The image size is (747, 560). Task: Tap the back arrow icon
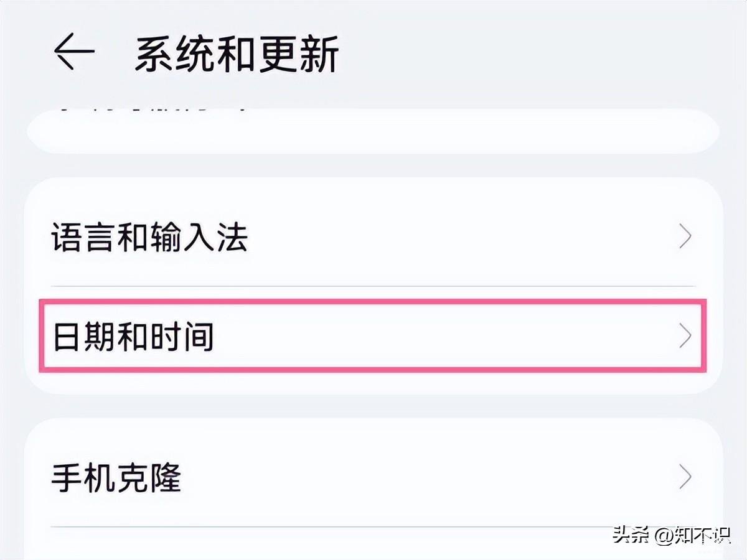point(73,51)
